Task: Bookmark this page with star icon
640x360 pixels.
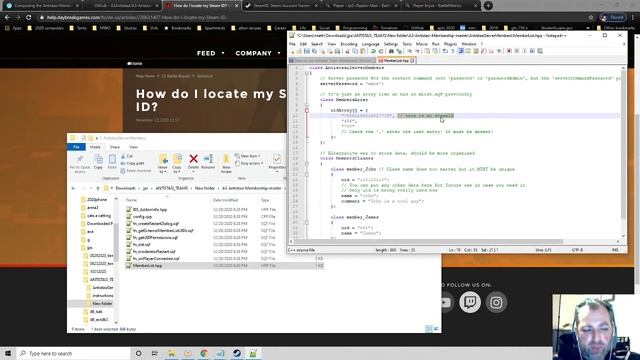Action: pos(591,18)
